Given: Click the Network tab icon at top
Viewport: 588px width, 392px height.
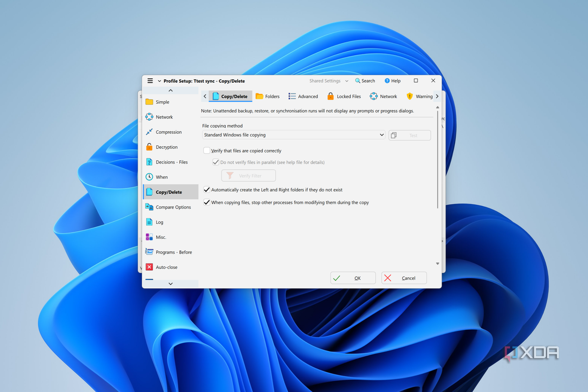Looking at the screenshot, I should click(373, 96).
